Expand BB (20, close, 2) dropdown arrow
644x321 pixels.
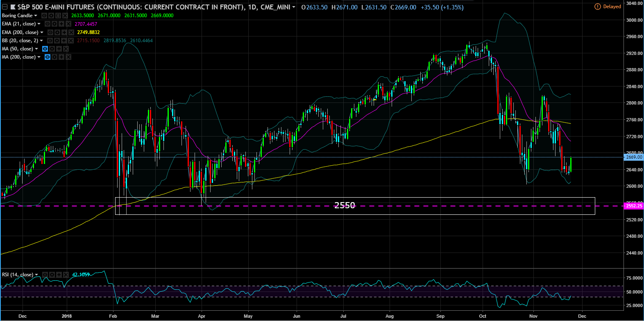[x=41, y=41]
